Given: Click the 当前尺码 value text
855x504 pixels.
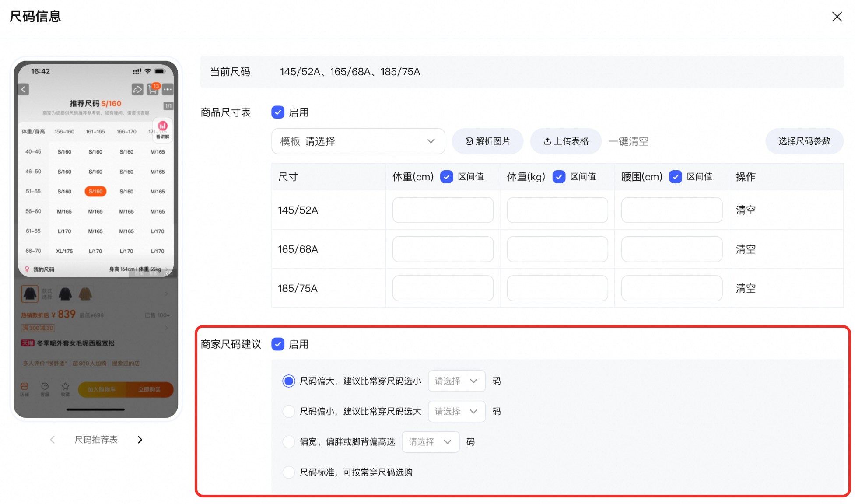Looking at the screenshot, I should tap(350, 72).
